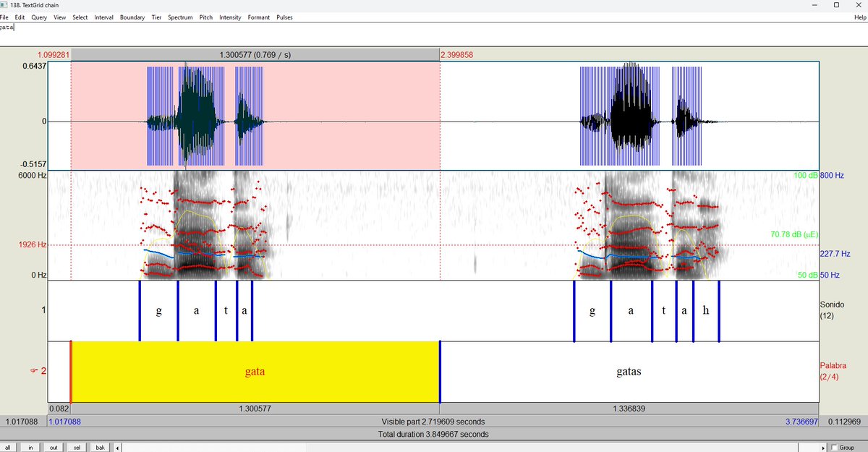Click the 'all' zoom button

[x=9, y=447]
